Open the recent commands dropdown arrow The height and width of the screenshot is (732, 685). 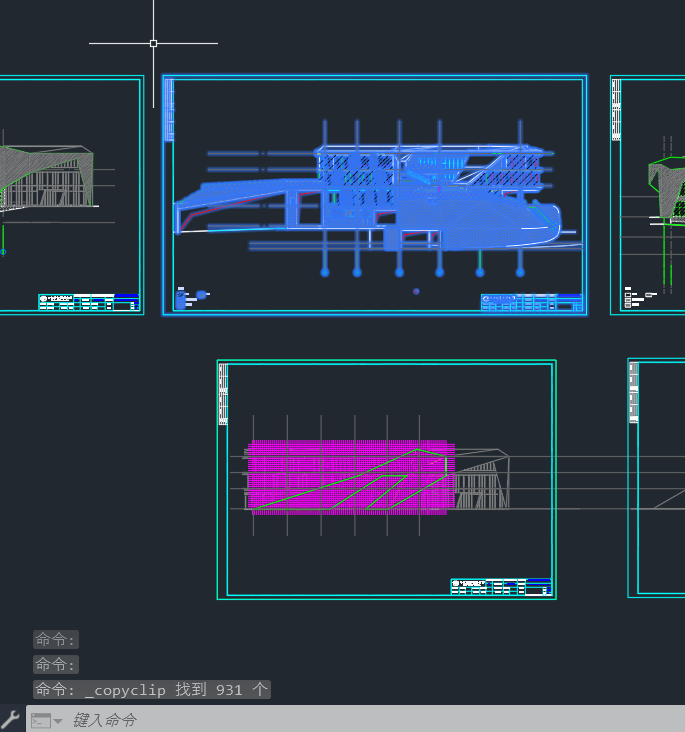click(x=58, y=721)
